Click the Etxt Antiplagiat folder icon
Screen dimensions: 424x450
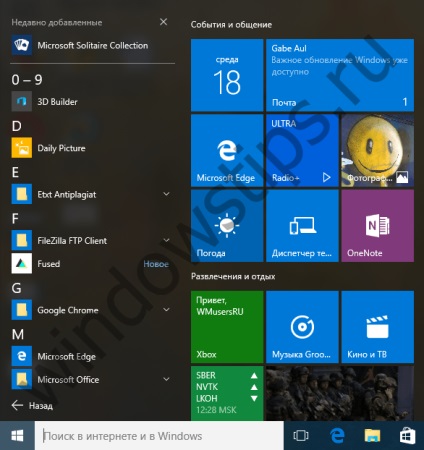click(22, 194)
